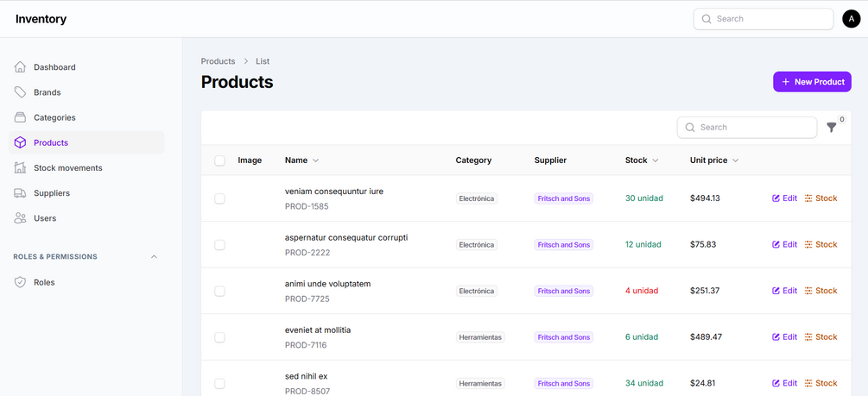Viewport: 868px width, 396px height.
Task: Click the Brands tag icon
Action: (x=20, y=92)
